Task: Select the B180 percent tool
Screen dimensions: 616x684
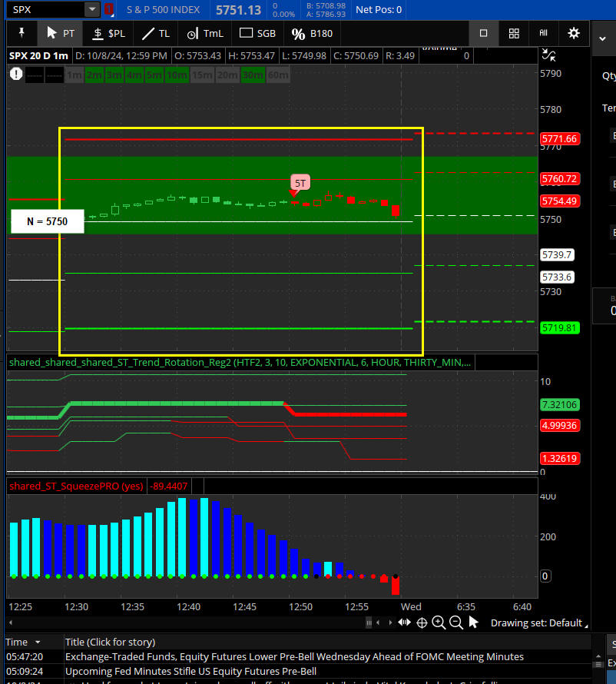Action: (312, 33)
